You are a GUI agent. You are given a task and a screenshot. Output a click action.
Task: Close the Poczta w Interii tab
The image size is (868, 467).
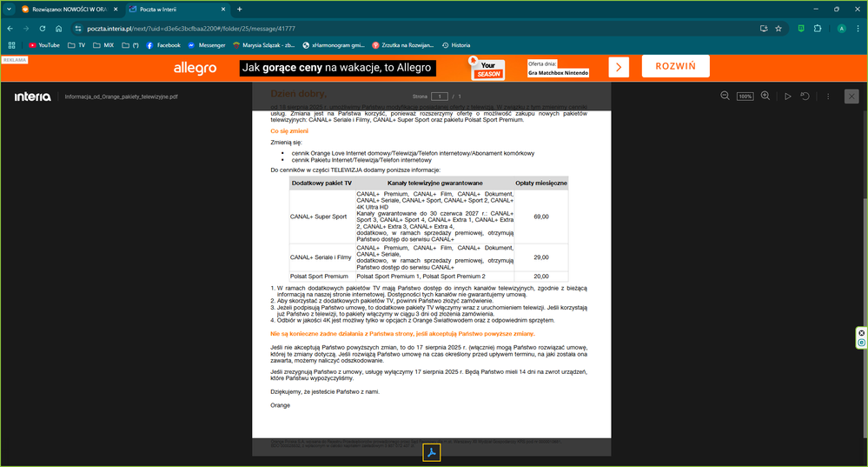coord(223,10)
